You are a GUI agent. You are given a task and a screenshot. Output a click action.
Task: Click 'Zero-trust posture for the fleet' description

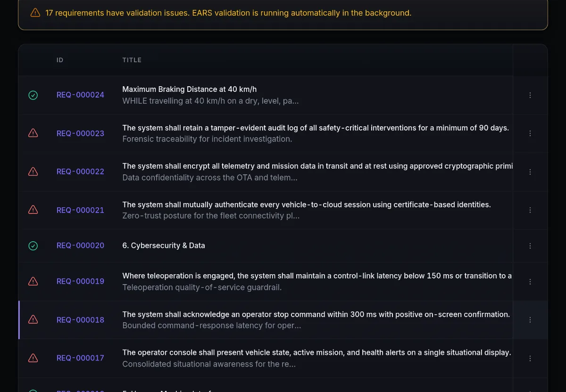click(x=211, y=216)
